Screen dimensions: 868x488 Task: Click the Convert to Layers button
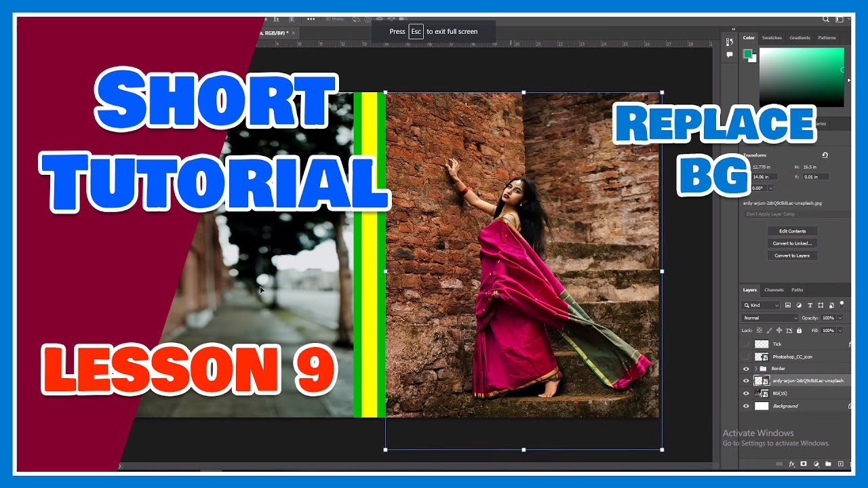pyautogui.click(x=792, y=256)
